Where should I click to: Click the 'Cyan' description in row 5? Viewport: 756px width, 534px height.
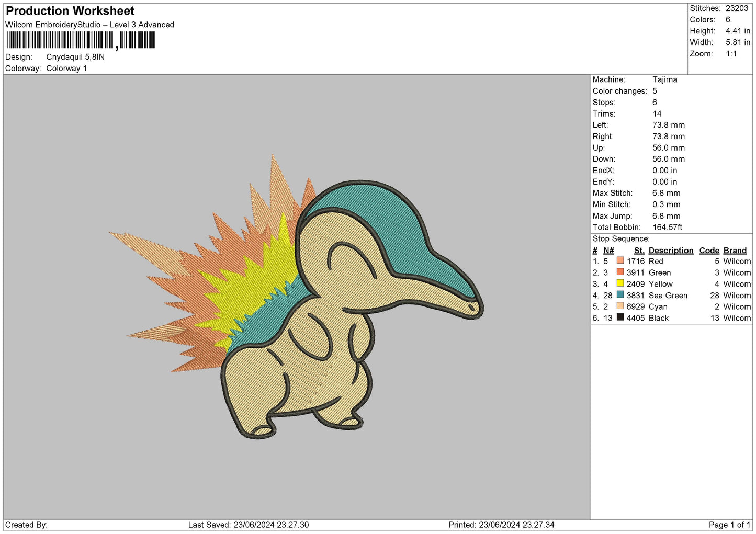pyautogui.click(x=658, y=307)
